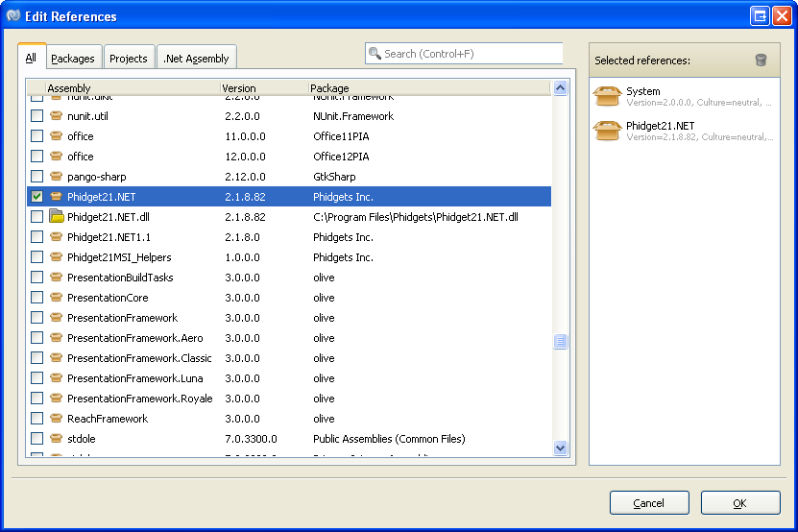This screenshot has width=798, height=532.
Task: Click the package icon of stdole row
Action: pos(57,438)
